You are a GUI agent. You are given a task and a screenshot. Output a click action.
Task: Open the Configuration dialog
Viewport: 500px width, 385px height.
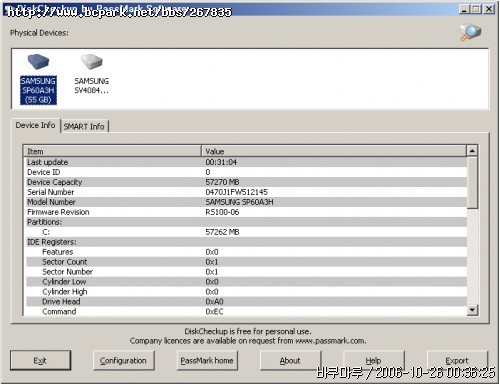[x=123, y=360]
